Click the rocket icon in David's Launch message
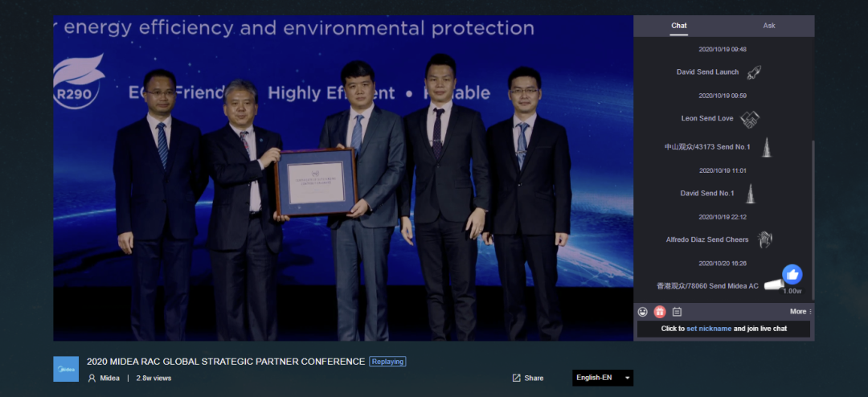Screen dimensions: 868x397 (x=753, y=72)
